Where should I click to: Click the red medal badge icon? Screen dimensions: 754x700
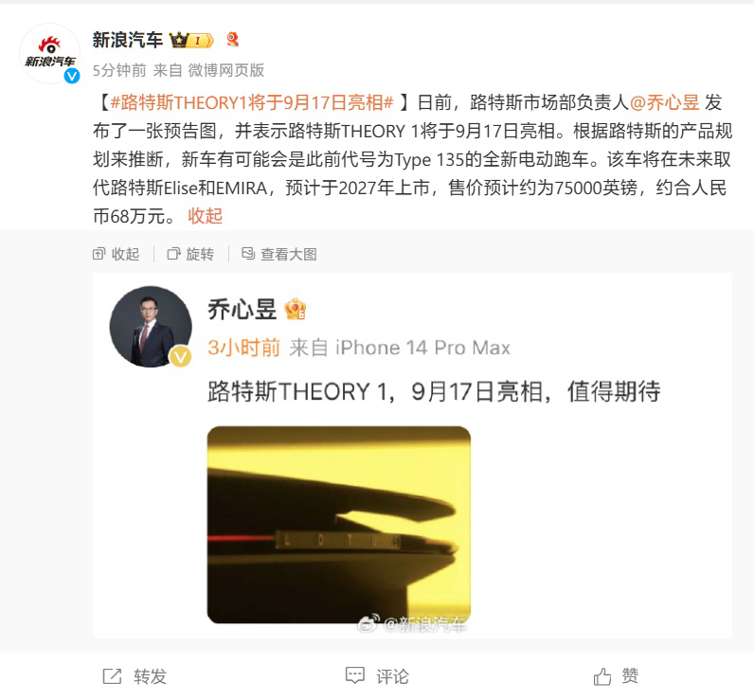coord(233,40)
